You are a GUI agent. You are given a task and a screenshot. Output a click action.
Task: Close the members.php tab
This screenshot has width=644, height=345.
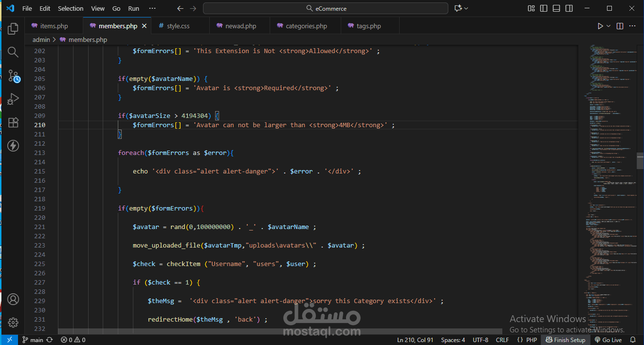click(144, 26)
